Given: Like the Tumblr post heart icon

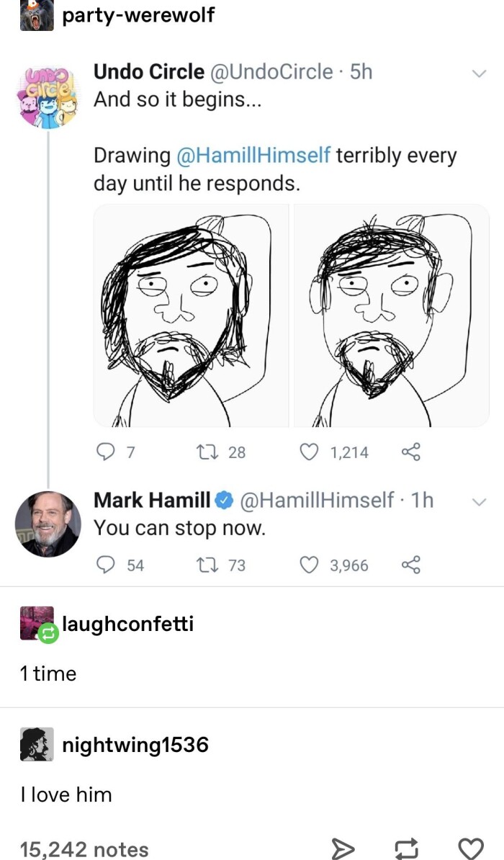Looking at the screenshot, I should [x=470, y=848].
